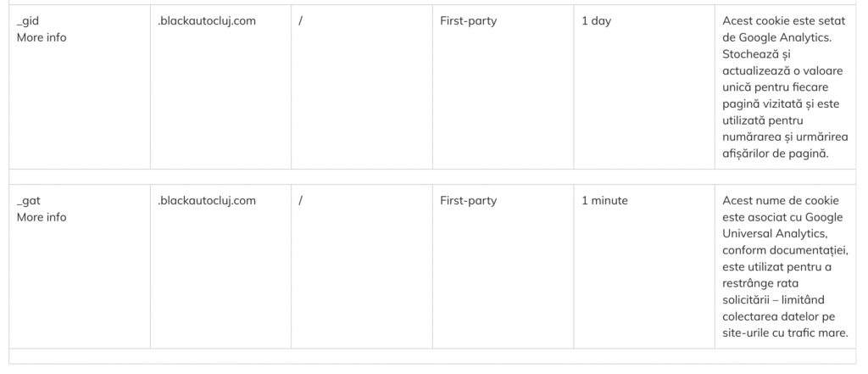Image resolution: width=868 pixels, height=374 pixels.
Task: Click the _gid cookie name
Action: pyautogui.click(x=29, y=21)
